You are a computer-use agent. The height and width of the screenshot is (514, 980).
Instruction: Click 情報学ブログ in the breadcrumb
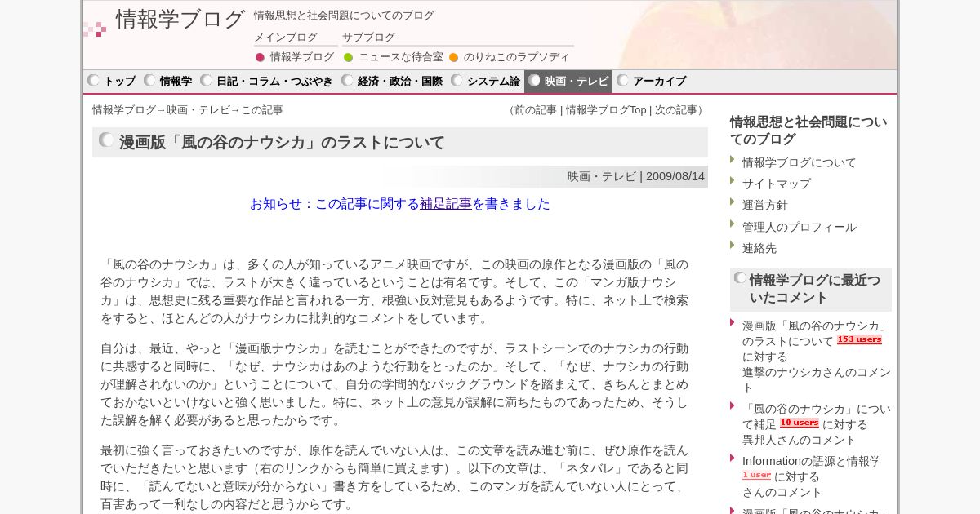124,110
